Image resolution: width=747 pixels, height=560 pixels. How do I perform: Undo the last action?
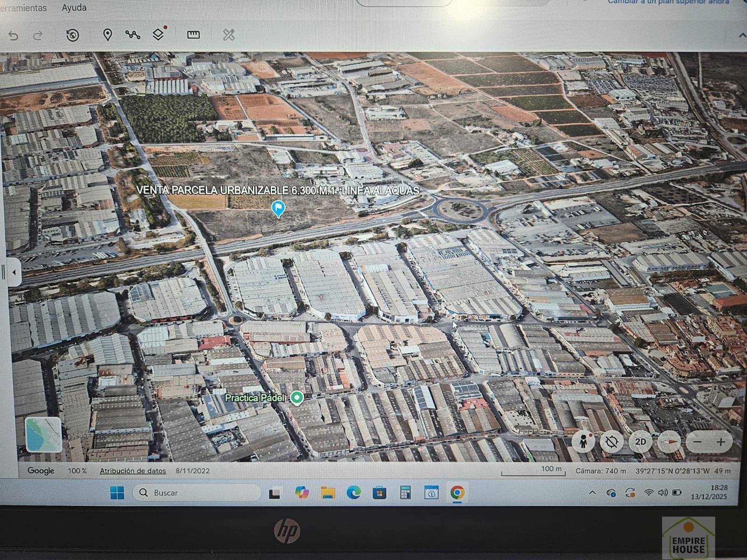(14, 35)
